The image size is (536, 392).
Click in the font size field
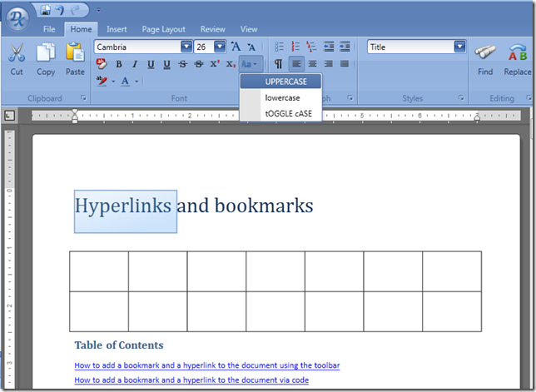pos(204,47)
